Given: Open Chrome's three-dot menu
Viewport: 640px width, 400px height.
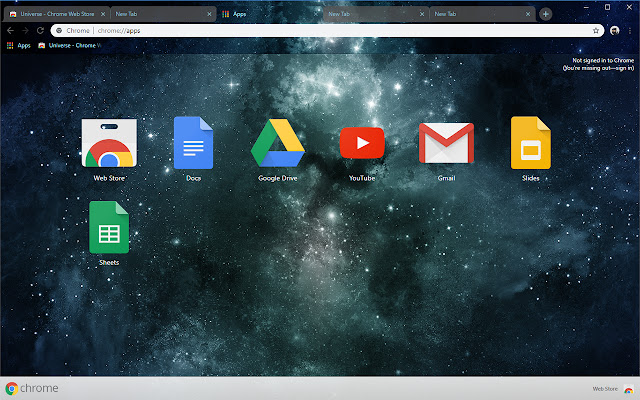Looking at the screenshot, I should click(630, 31).
